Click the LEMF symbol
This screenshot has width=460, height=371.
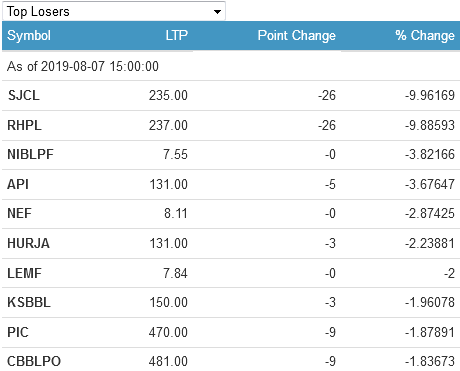pos(25,273)
